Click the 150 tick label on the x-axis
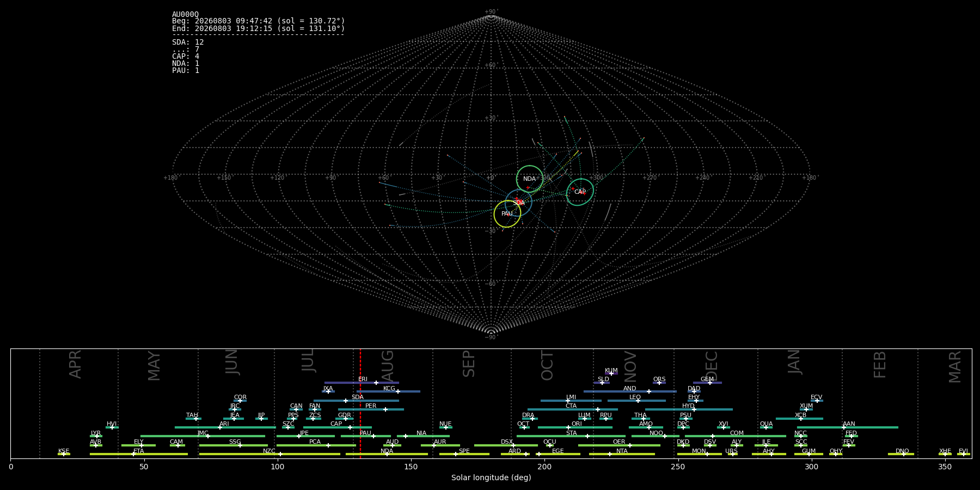The height and width of the screenshot is (490, 980). [x=411, y=467]
